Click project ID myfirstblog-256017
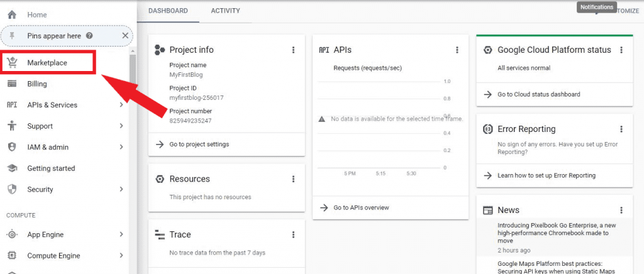The width and height of the screenshot is (644, 274). click(x=196, y=98)
